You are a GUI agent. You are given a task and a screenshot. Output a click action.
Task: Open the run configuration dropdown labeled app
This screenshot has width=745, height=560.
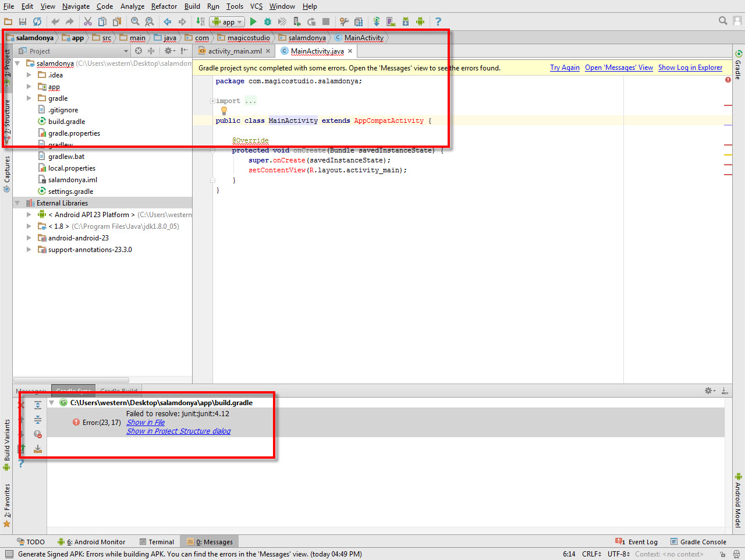(x=227, y=22)
